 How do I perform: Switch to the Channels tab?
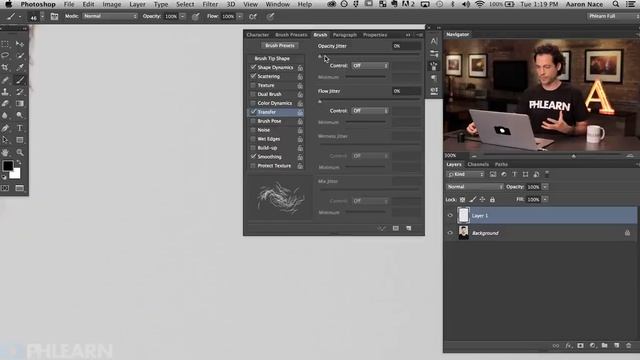pyautogui.click(x=478, y=164)
